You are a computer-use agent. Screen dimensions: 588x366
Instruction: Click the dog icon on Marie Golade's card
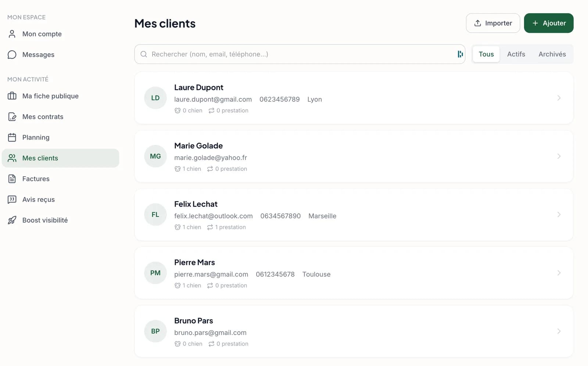coord(178,169)
